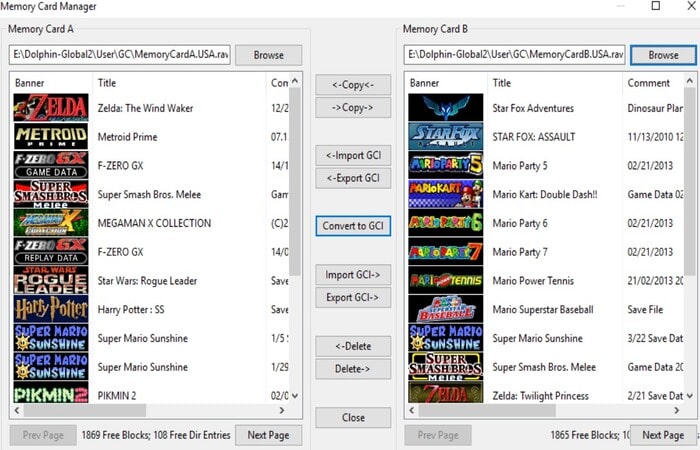Click the Title column header in Card B
Image resolution: width=700 pixels, height=450 pixels.
(554, 83)
